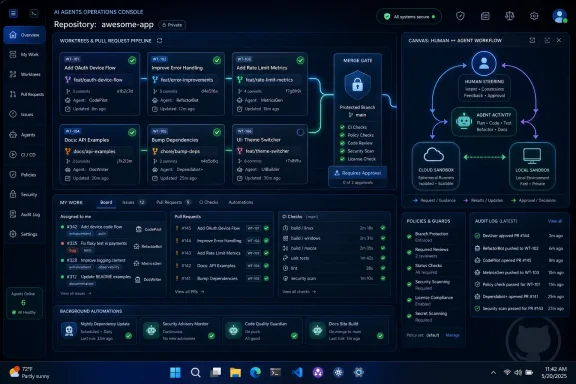The width and height of the screenshot is (576, 384).
Task: Refresh the Worktrees & Pull Request Pipeline
Action: [x=159, y=40]
